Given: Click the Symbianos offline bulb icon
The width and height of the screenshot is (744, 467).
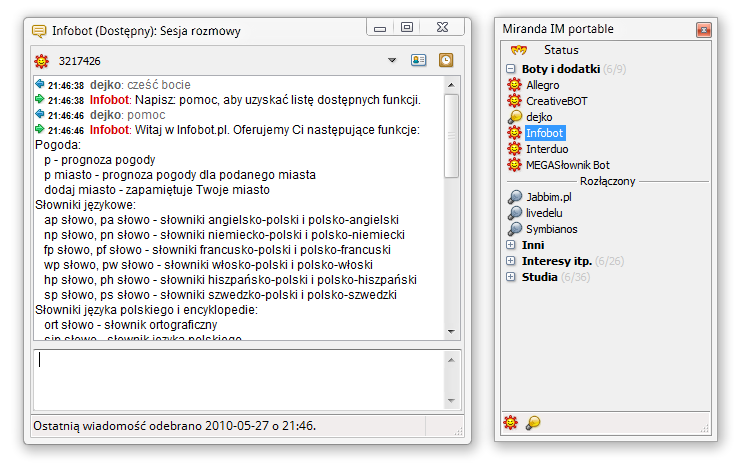Looking at the screenshot, I should click(x=514, y=229).
